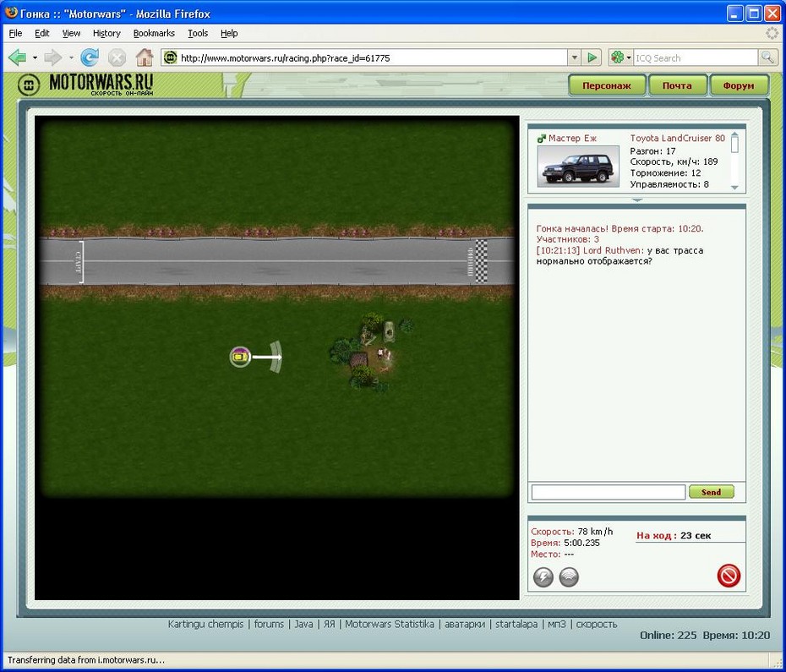786x672 pixels.
Task: Open the Forward history dropdown arrow
Action: (71, 57)
